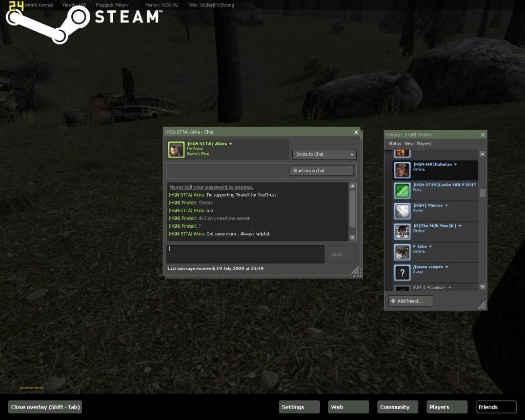The image size is (525, 420).
Task: Switch to the Players overlay tab
Action: click(x=447, y=407)
